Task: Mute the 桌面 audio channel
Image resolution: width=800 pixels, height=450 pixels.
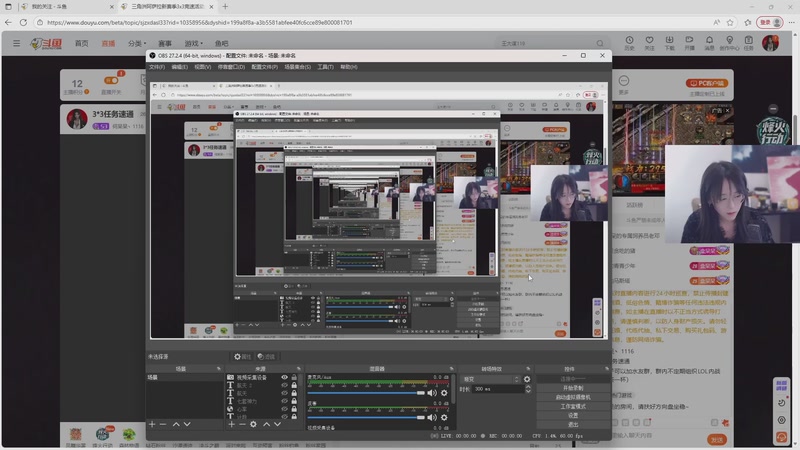Action: (432, 417)
